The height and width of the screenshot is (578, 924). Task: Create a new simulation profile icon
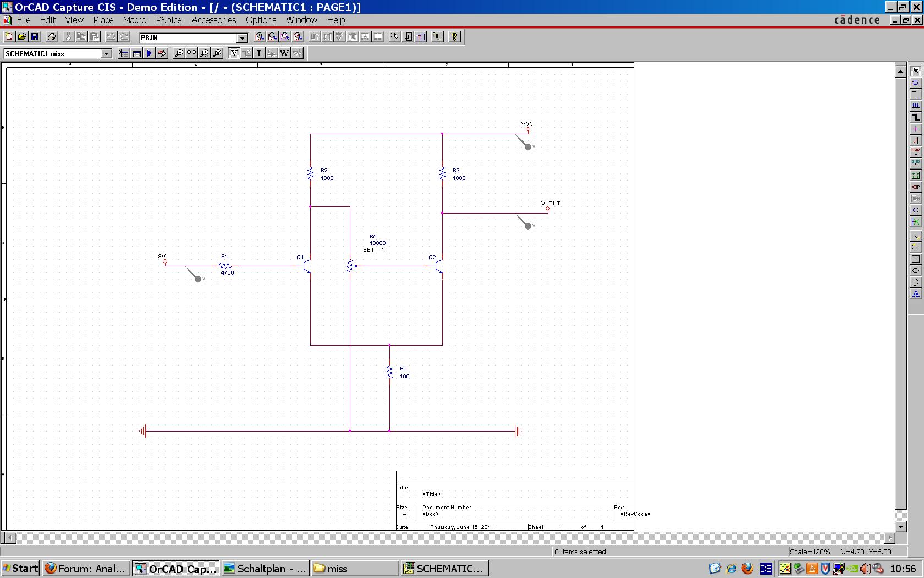coord(124,53)
